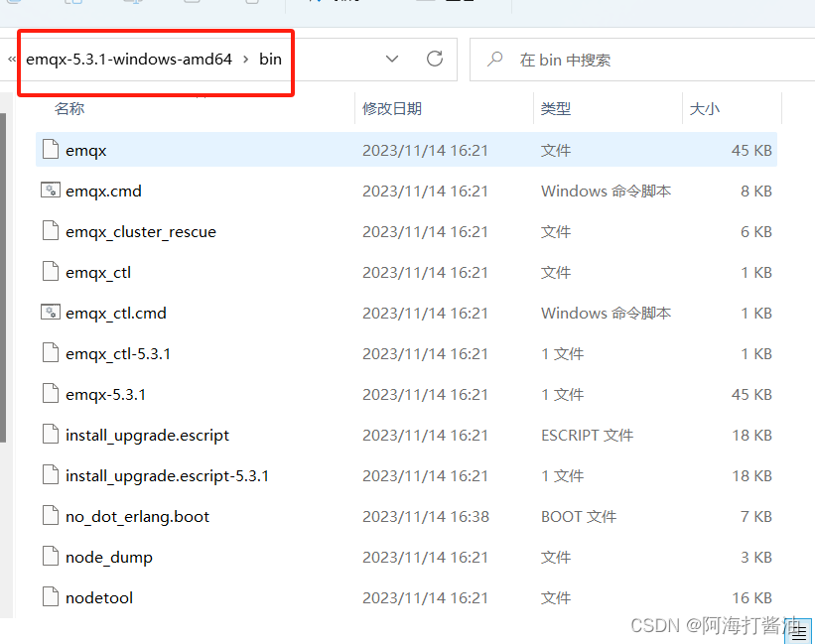Click the emqx.cmd script icon
815x644 pixels.
pos(51,191)
